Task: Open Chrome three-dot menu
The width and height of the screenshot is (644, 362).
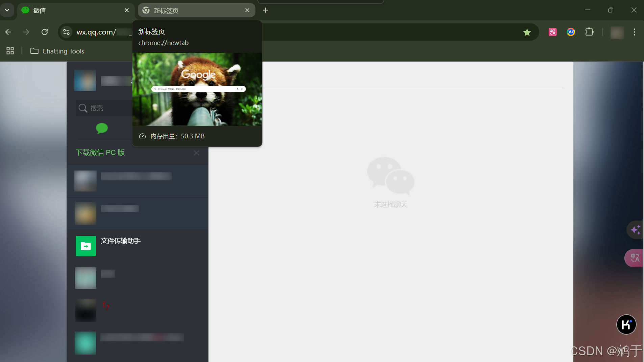Action: pos(635,32)
